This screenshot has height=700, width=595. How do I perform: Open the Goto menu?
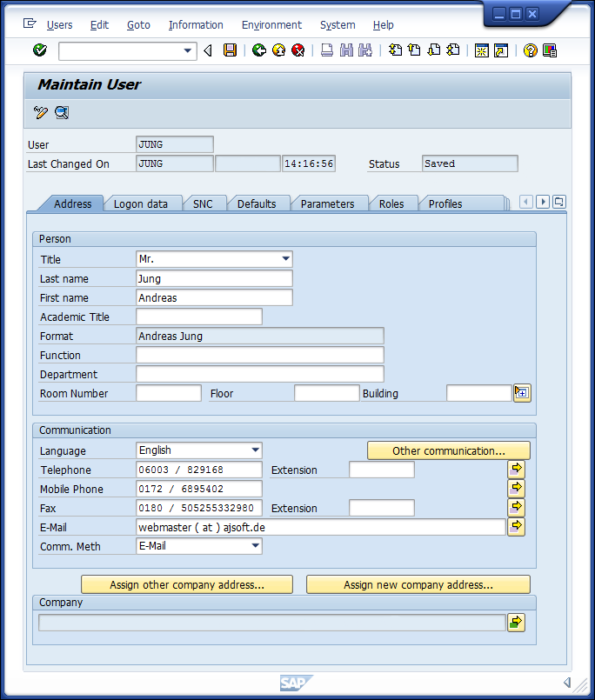pos(138,25)
